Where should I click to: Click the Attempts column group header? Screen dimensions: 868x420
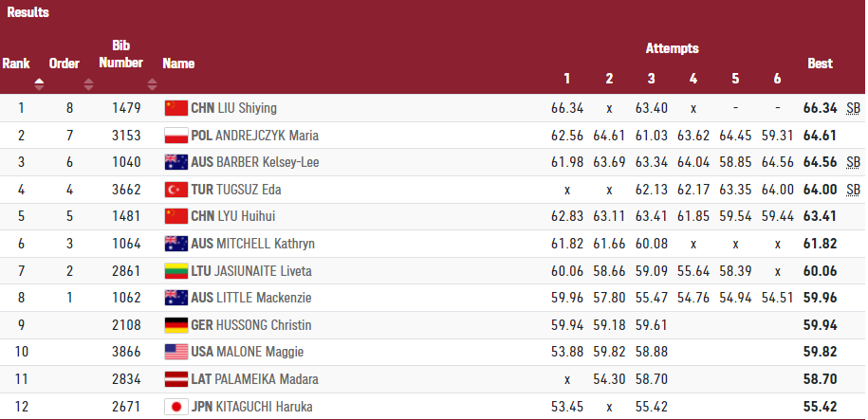tap(672, 47)
